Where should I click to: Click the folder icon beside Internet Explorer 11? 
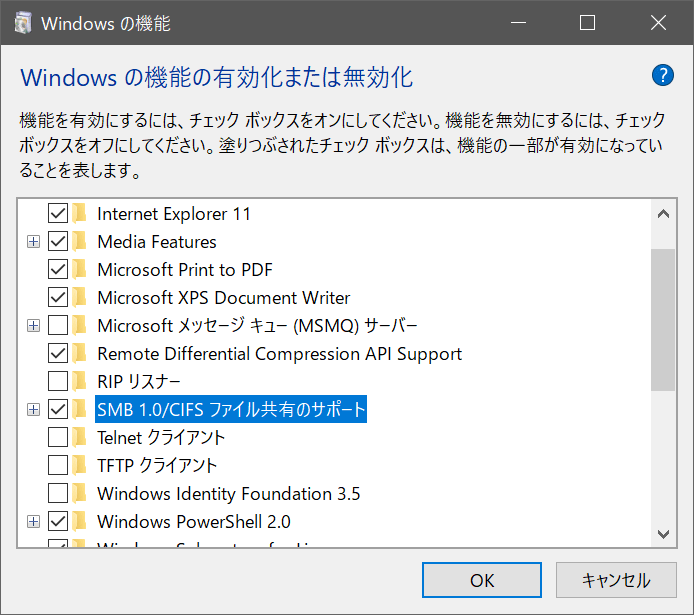(x=80, y=214)
